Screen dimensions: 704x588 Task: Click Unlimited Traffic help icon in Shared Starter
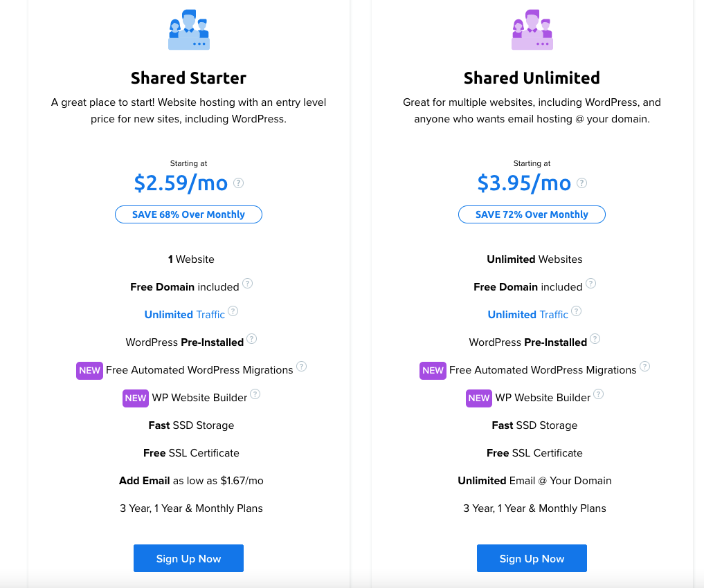pos(233,311)
